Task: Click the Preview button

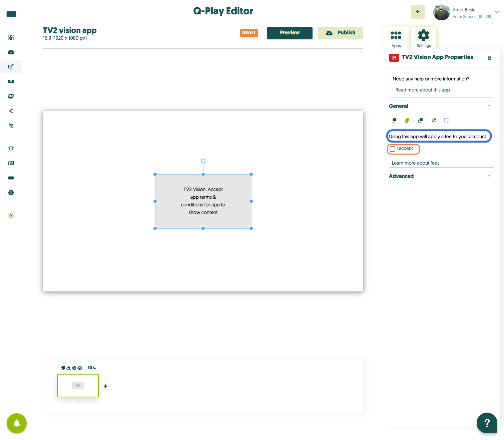Action: click(x=290, y=33)
